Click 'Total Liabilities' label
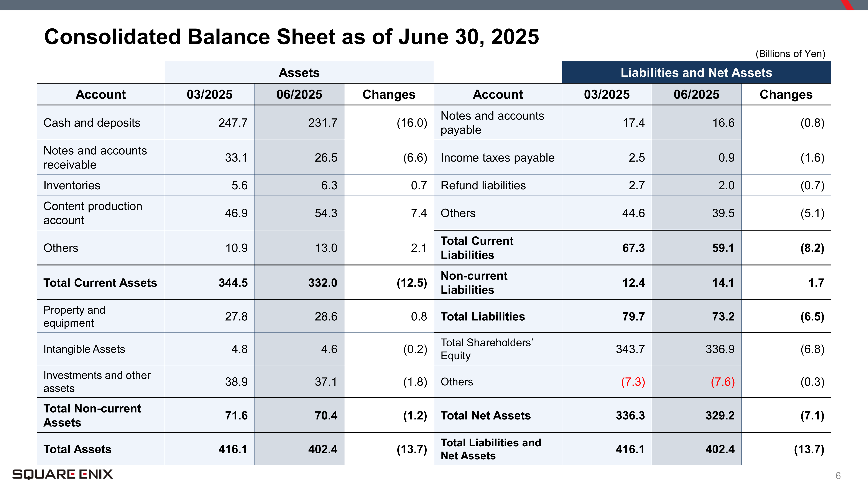This screenshot has height=488, width=868. [x=483, y=316]
